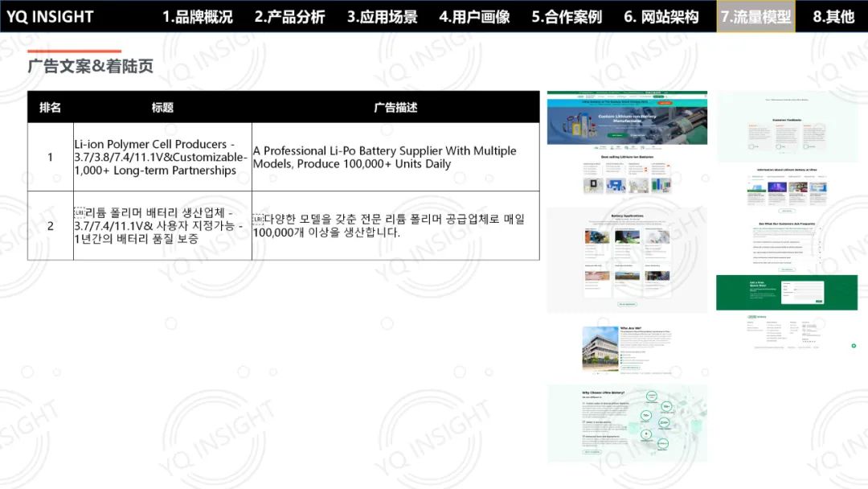Select the Korean 다양한 모델을 갖춘 description cell
This screenshot has height=489, width=868.
pos(395,226)
